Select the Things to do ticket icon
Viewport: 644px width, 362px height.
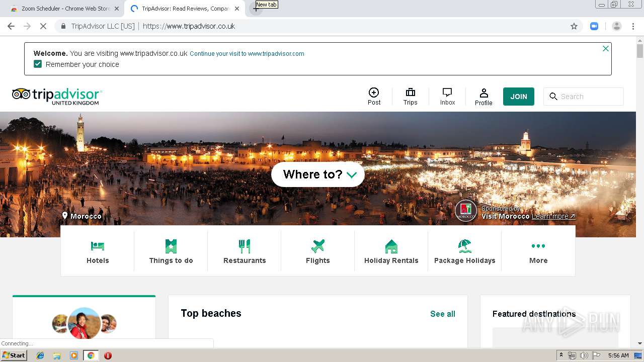[x=171, y=246]
